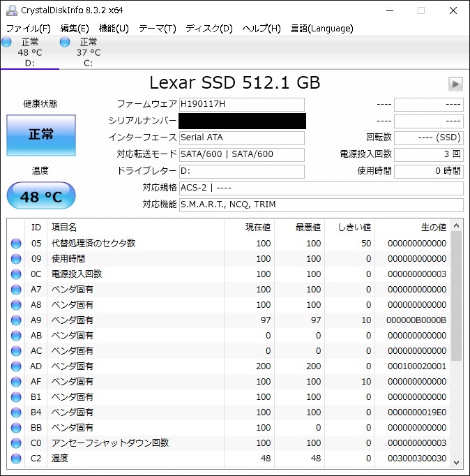
Task: Click the 回転数 field showing ---- (SSD)
Action: click(428, 137)
